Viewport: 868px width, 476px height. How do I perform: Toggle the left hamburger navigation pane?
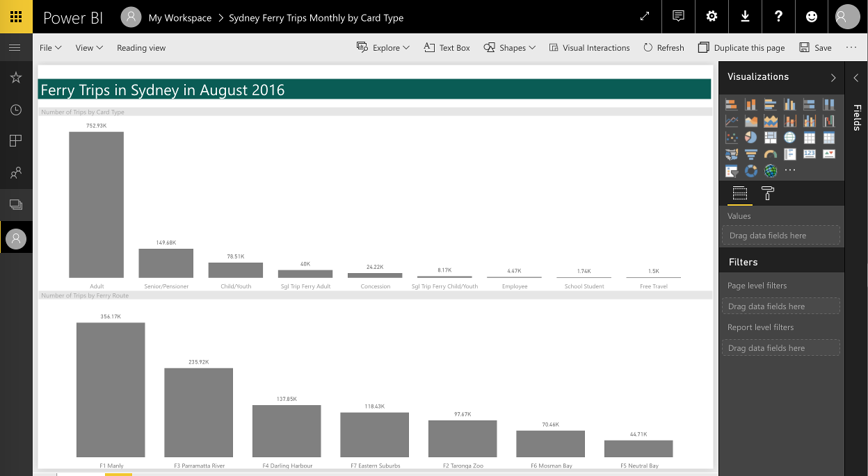pos(15,48)
